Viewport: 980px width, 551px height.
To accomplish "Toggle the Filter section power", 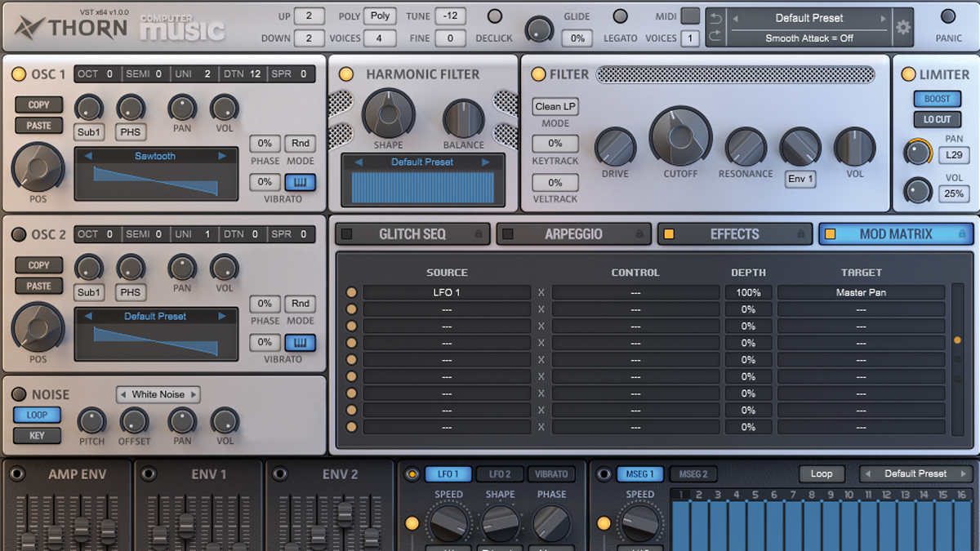I will [x=537, y=74].
